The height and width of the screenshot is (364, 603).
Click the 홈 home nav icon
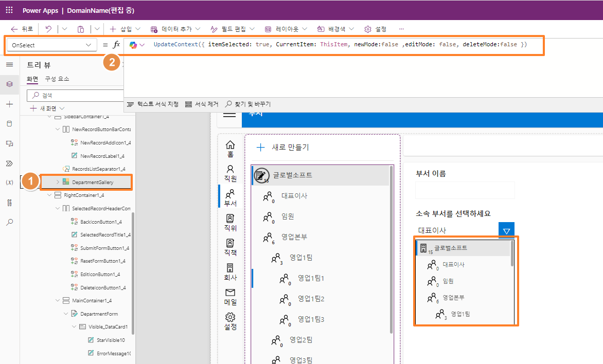click(x=230, y=149)
